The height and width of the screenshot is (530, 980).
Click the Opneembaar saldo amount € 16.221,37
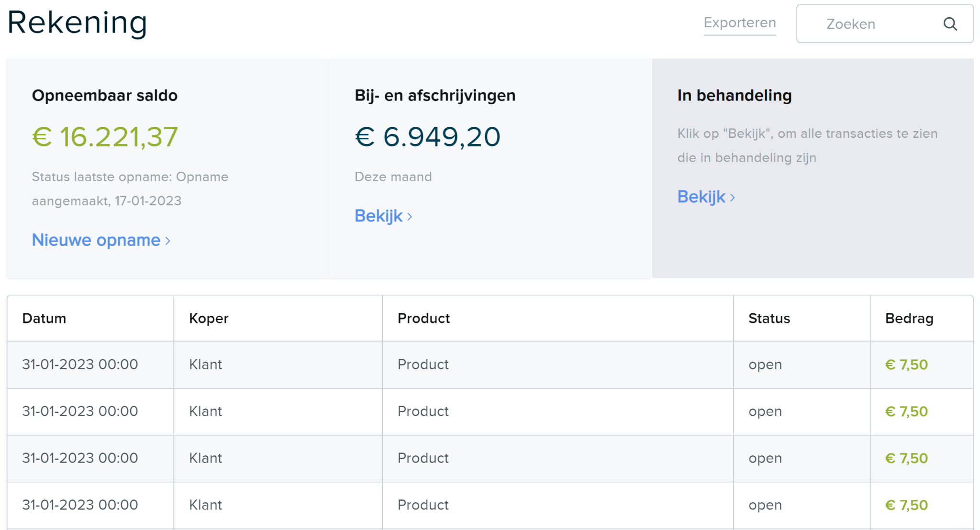[x=104, y=137]
